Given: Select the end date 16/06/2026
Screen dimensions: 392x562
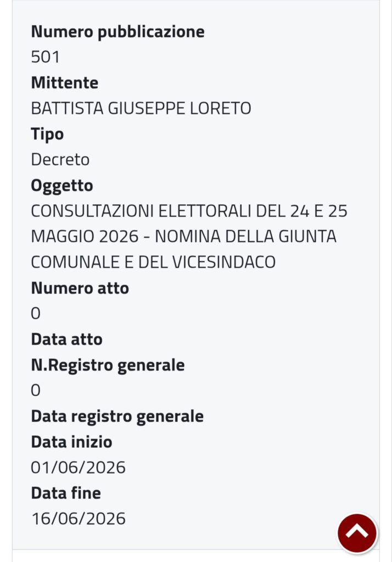Looking at the screenshot, I should pyautogui.click(x=79, y=519).
